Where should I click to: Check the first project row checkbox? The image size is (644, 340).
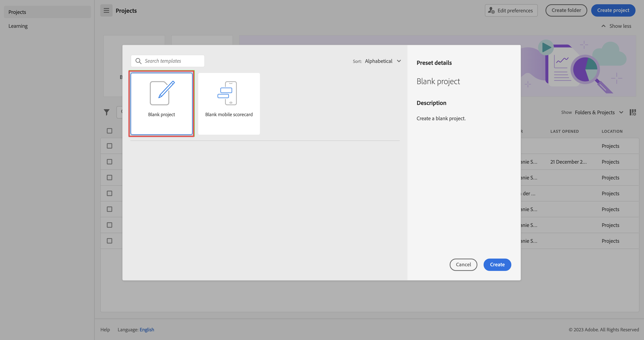click(110, 146)
